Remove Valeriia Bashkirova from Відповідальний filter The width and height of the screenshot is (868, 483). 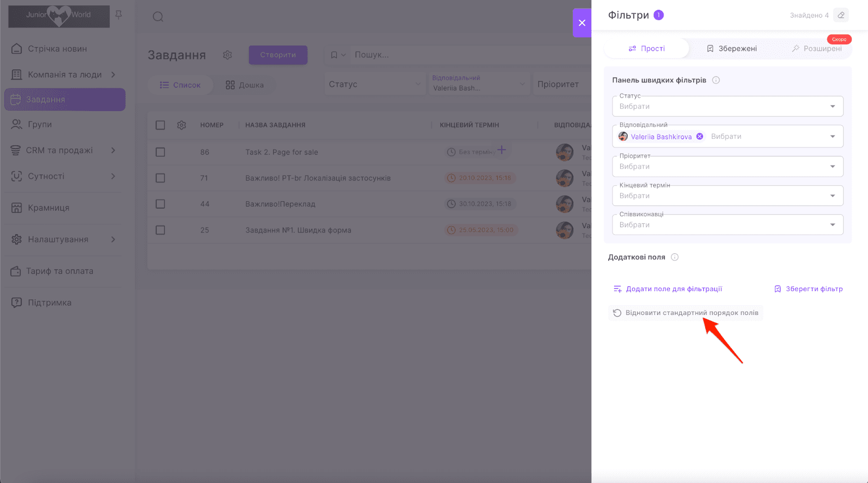(700, 137)
